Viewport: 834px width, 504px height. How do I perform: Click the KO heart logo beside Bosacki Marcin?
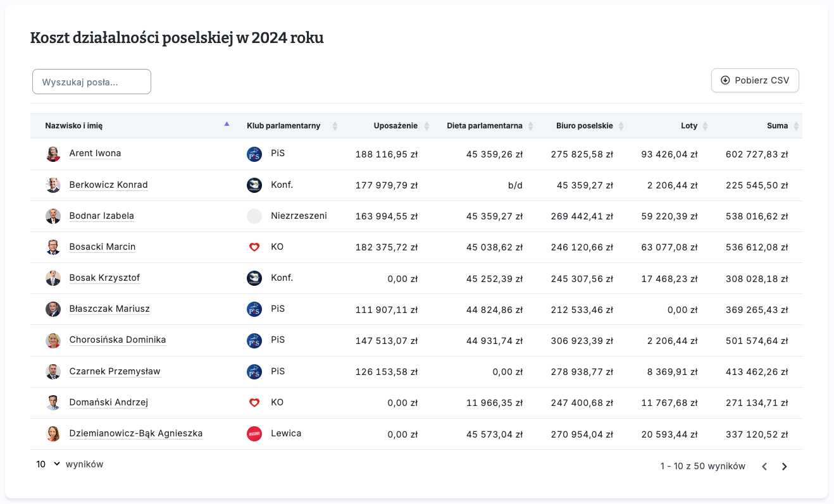click(254, 247)
